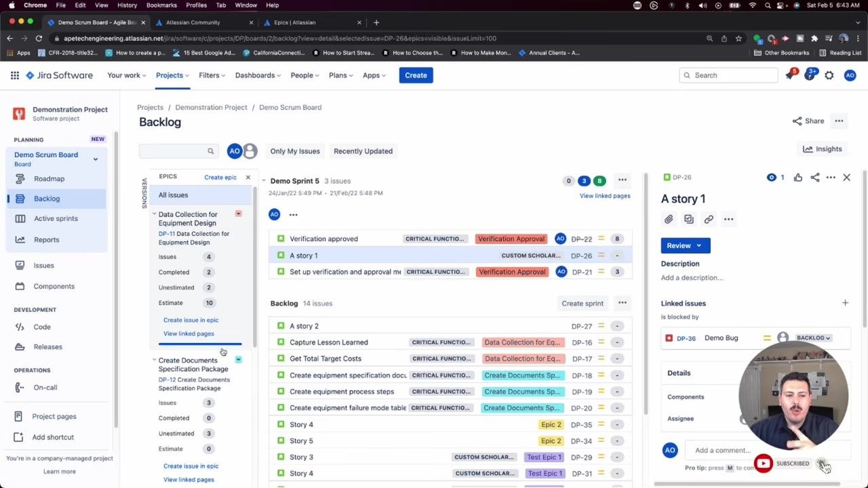This screenshot has width=868, height=488.
Task: Open Backlog status dropdown for DP-36
Action: [813, 338]
